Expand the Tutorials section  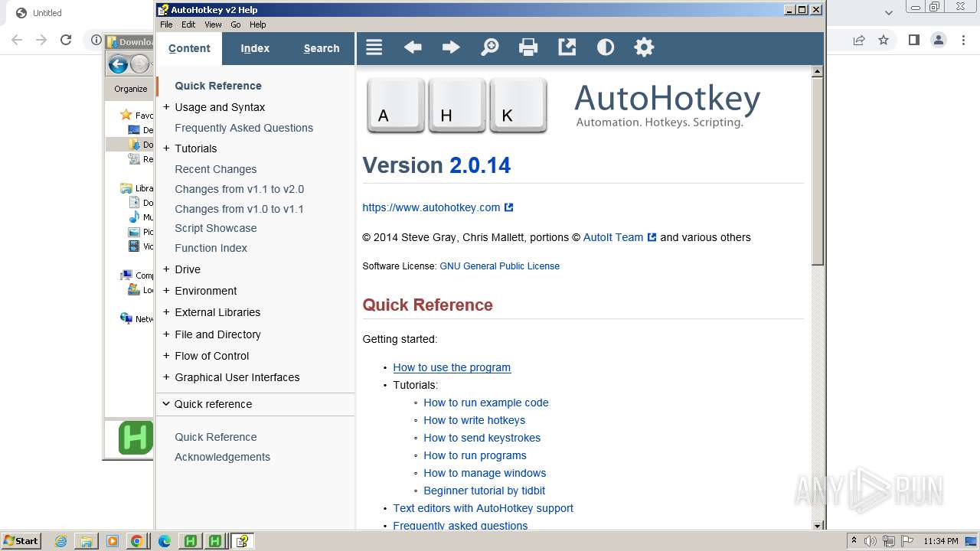pos(166,148)
